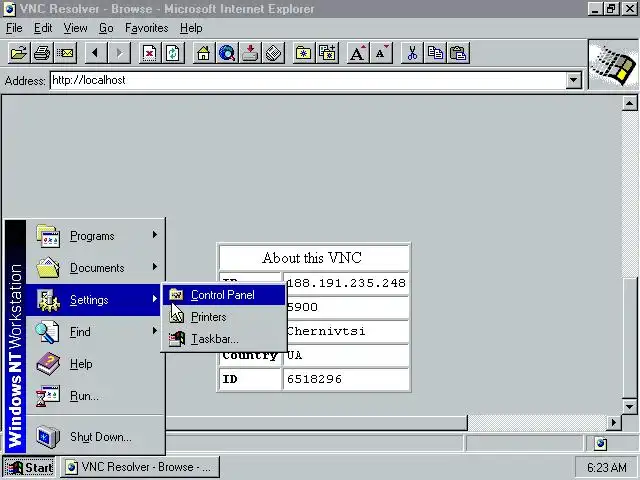Click the port value 5900
Screen dimensions: 640x480
tap(302, 307)
